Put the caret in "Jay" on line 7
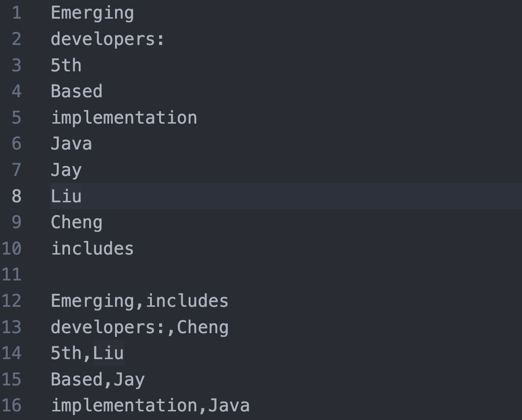Viewport: 522px width, 420px height. 66,170
